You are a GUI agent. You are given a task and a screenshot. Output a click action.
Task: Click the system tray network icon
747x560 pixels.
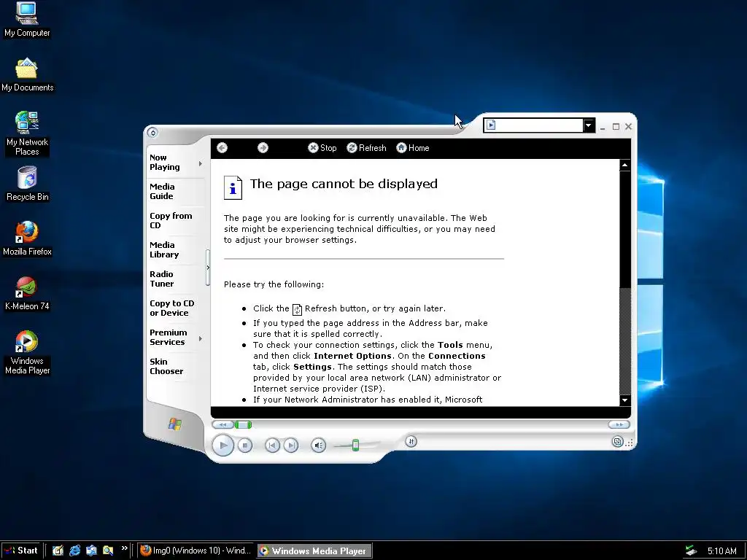pos(692,551)
